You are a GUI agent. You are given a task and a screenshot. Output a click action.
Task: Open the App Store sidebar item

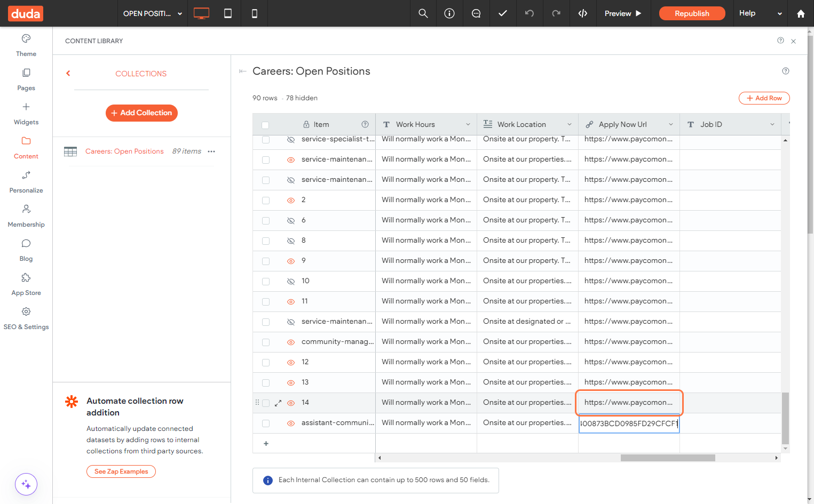point(26,284)
